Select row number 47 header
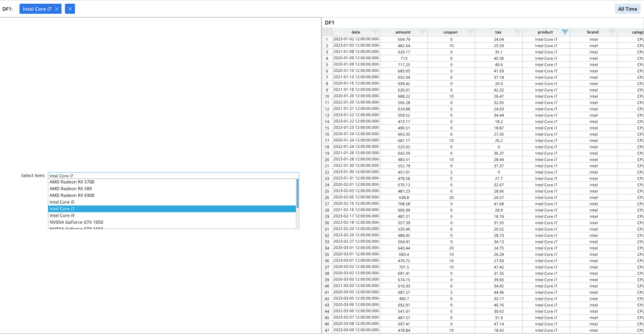Screen dimensions: 644x334 [x=327, y=330]
